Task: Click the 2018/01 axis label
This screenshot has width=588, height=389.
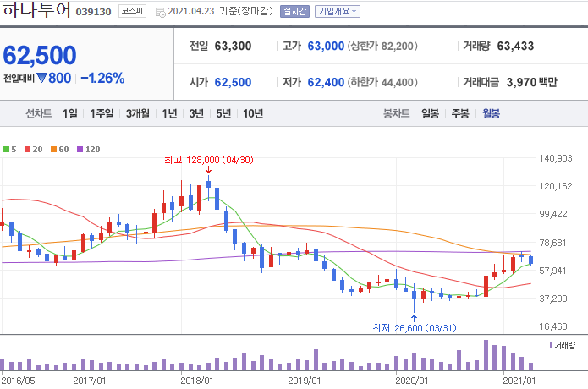Action: [x=197, y=381]
